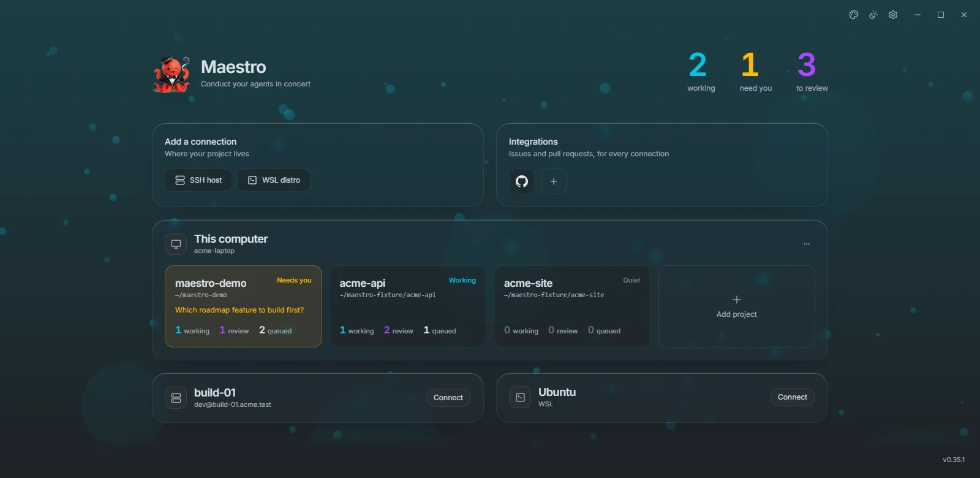Click the dev@build-01.acme.test address

tap(233, 404)
